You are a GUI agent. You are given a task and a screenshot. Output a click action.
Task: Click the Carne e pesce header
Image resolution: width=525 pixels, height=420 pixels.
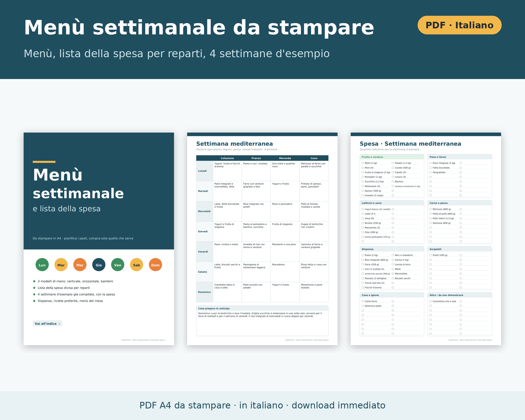pos(460,203)
